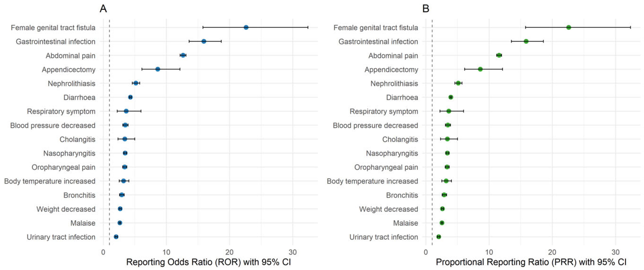Select the blue Urinary tract infection point
The height and width of the screenshot is (270, 644).
tap(116, 237)
